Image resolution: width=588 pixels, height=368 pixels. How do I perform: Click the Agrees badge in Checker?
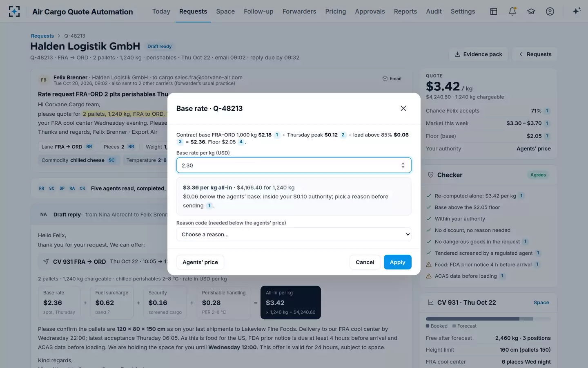pyautogui.click(x=538, y=175)
